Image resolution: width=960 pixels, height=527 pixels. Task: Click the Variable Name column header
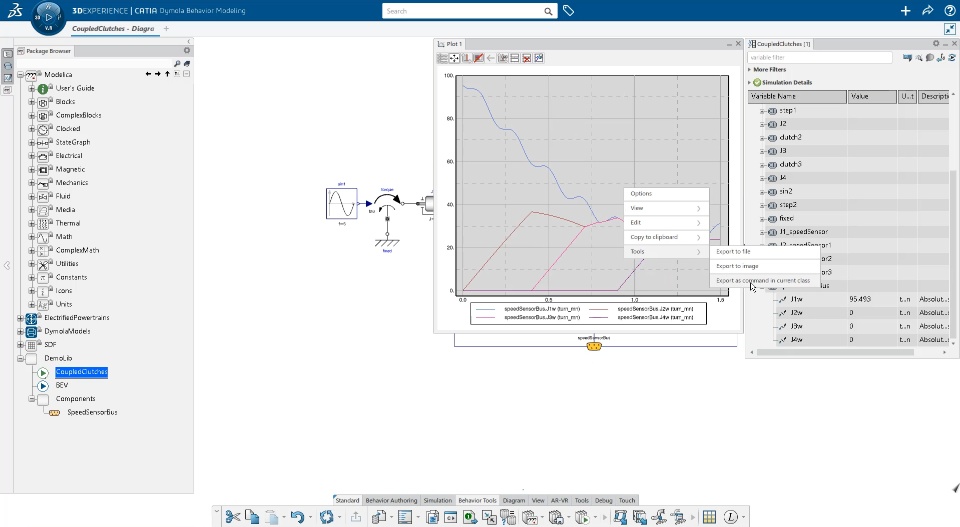[x=797, y=96]
